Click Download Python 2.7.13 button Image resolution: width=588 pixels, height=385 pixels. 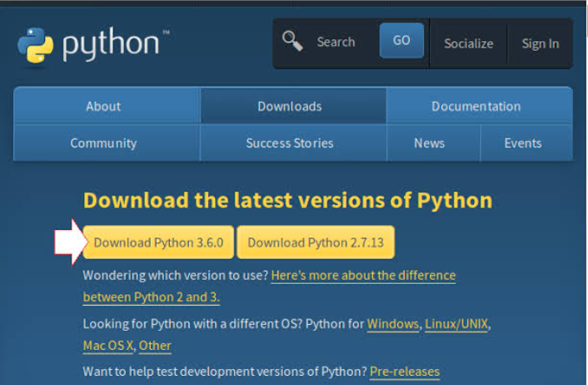pos(316,242)
